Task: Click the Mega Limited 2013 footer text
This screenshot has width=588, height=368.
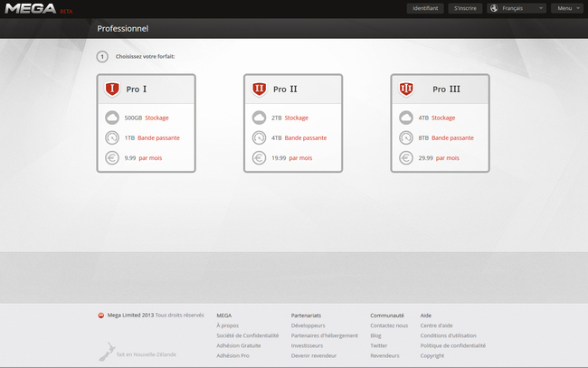Action: (x=130, y=316)
